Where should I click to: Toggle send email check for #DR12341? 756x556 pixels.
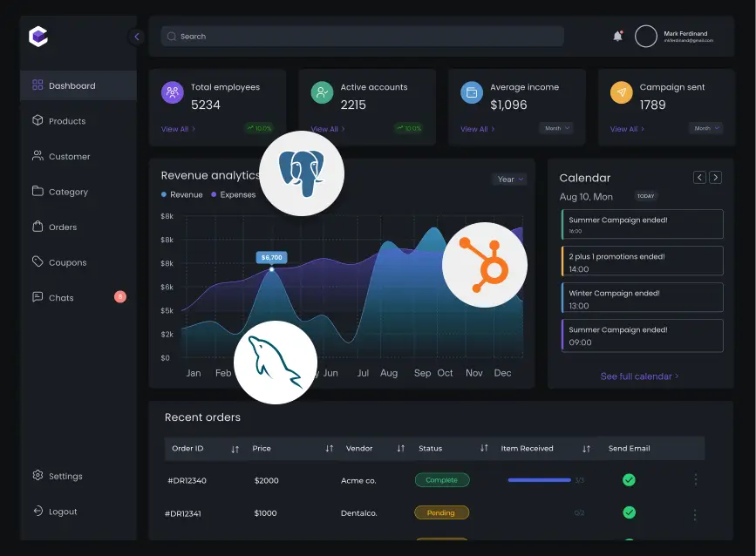click(x=629, y=512)
